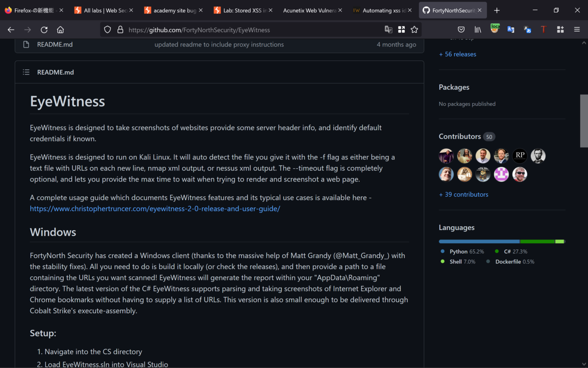This screenshot has height=368, width=588.
Task: Click the Windows section heading
Action: point(53,232)
